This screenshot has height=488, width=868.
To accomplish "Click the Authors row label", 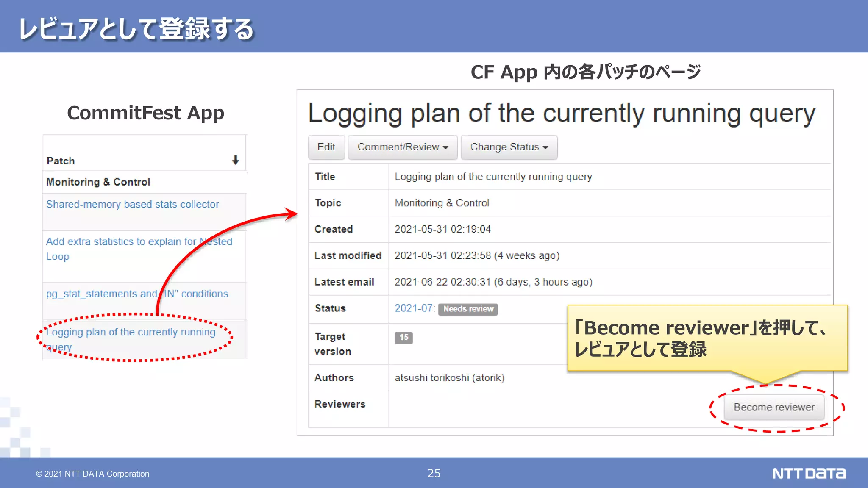I will (334, 378).
